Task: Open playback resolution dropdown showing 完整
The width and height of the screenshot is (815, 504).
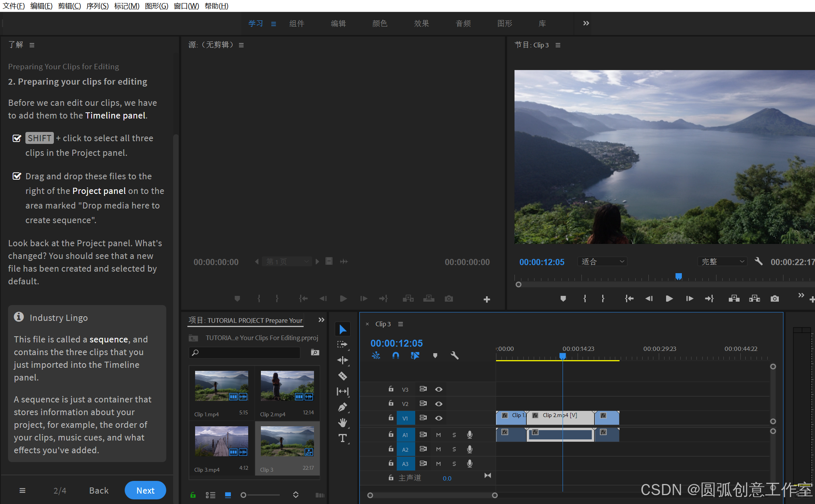Action: (722, 262)
